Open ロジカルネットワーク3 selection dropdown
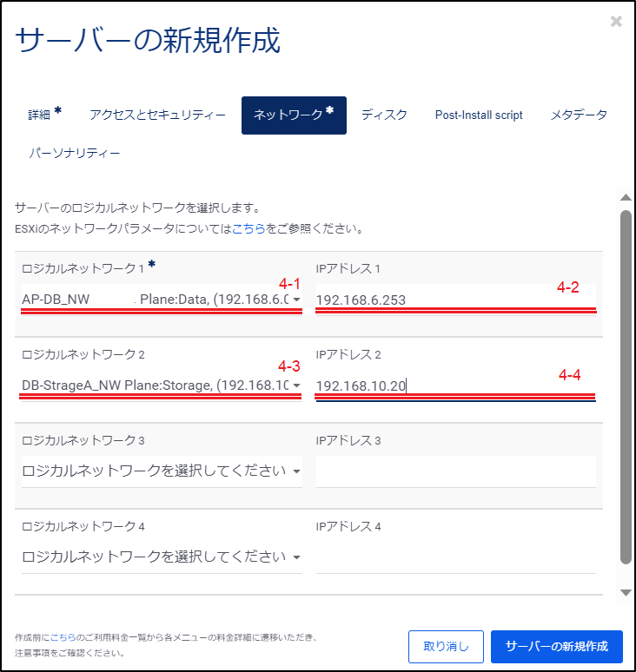Viewport: 636px width, 672px height. pos(162,471)
